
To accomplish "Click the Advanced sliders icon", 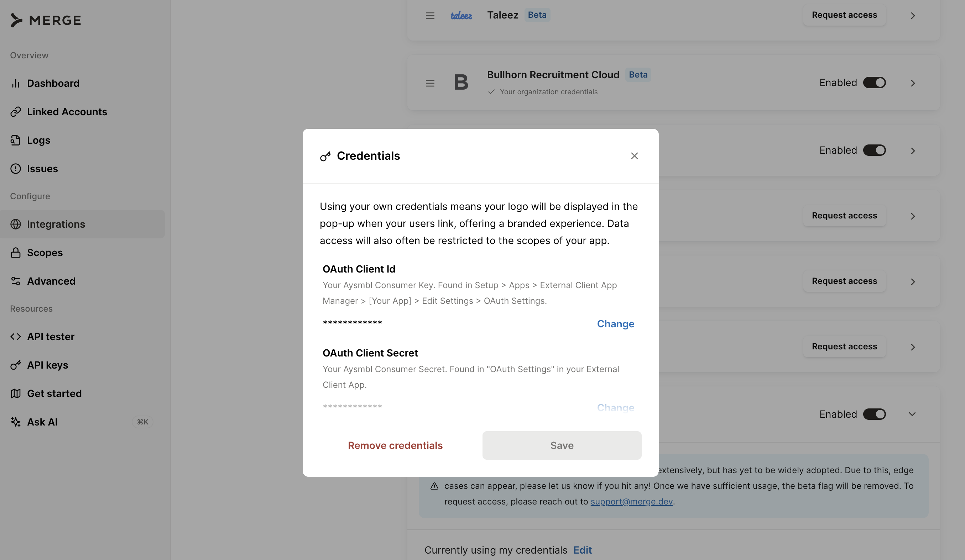I will tap(15, 281).
